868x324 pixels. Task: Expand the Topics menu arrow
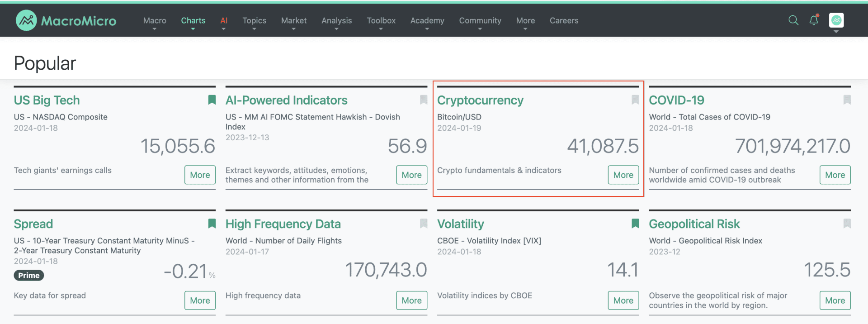click(x=254, y=29)
